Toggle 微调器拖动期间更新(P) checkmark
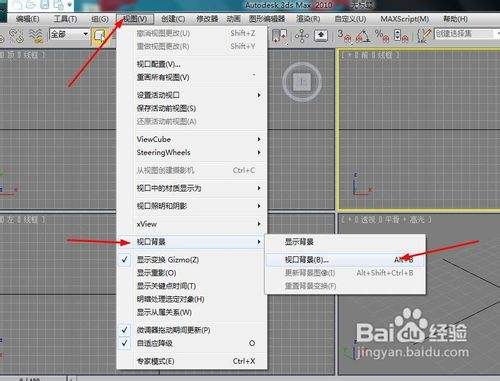Viewport: 500px width, 381px height. click(x=192, y=330)
